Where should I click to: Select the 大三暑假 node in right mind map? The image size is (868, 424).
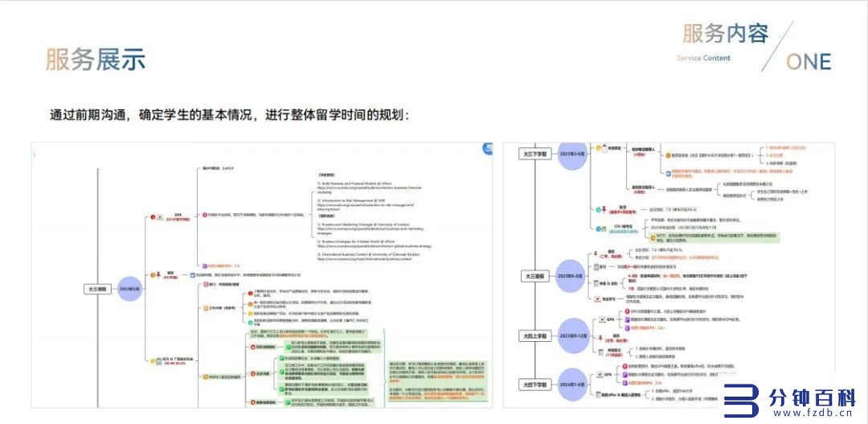[x=536, y=276]
